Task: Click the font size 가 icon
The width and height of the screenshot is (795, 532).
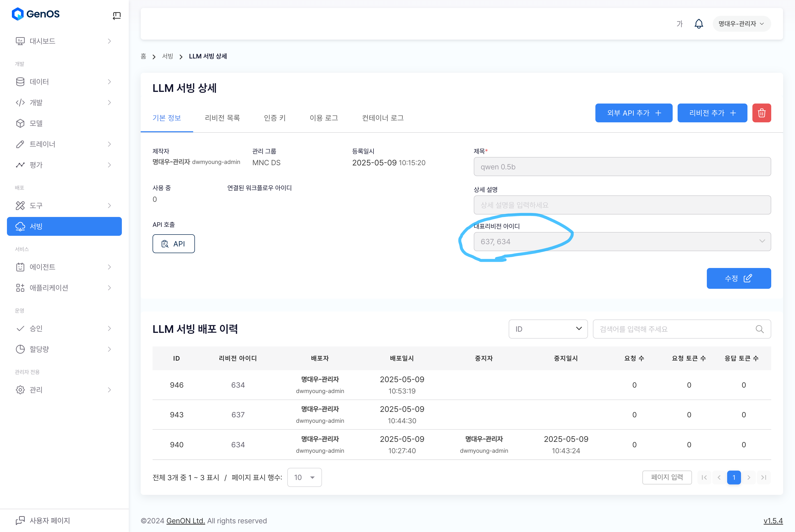Action: click(679, 24)
